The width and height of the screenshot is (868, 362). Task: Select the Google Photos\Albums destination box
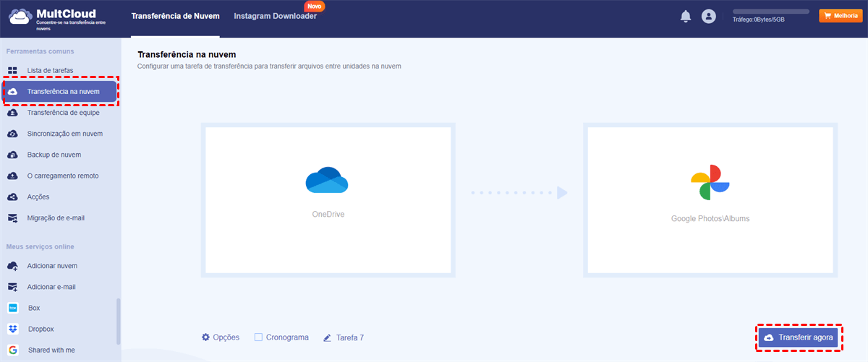(710, 200)
